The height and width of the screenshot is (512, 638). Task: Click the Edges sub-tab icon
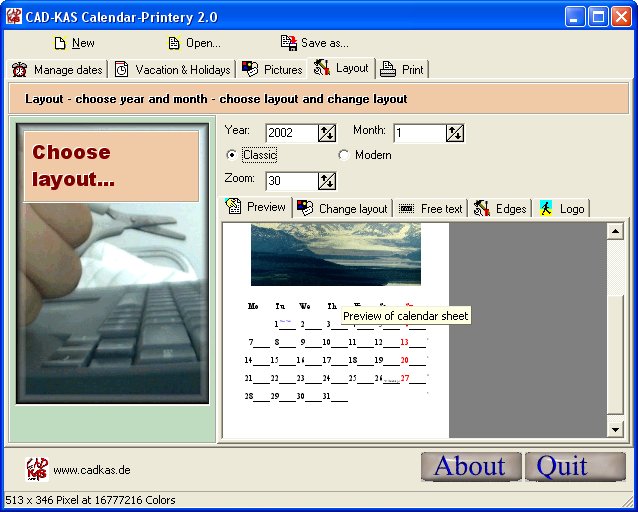[x=482, y=208]
